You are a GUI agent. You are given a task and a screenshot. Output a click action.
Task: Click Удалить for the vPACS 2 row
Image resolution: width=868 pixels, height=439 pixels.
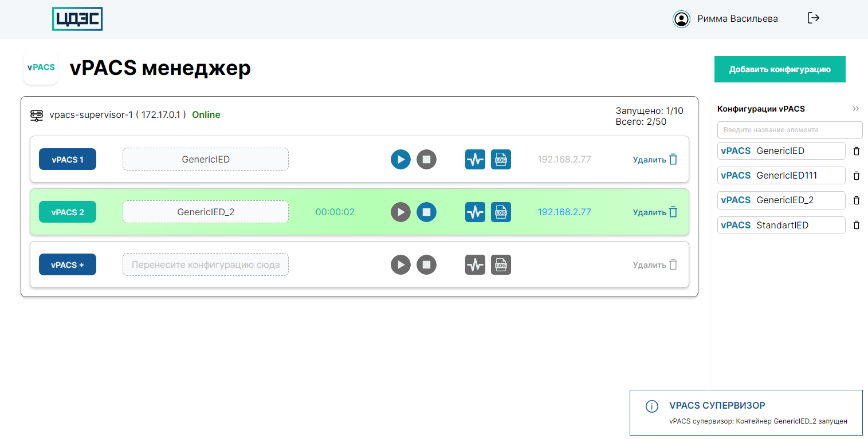[x=655, y=212]
